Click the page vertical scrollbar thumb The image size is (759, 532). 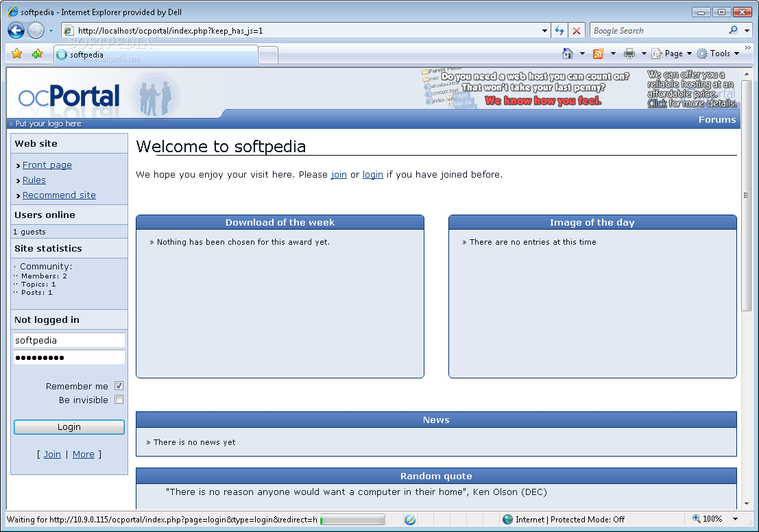pyautogui.click(x=746, y=195)
